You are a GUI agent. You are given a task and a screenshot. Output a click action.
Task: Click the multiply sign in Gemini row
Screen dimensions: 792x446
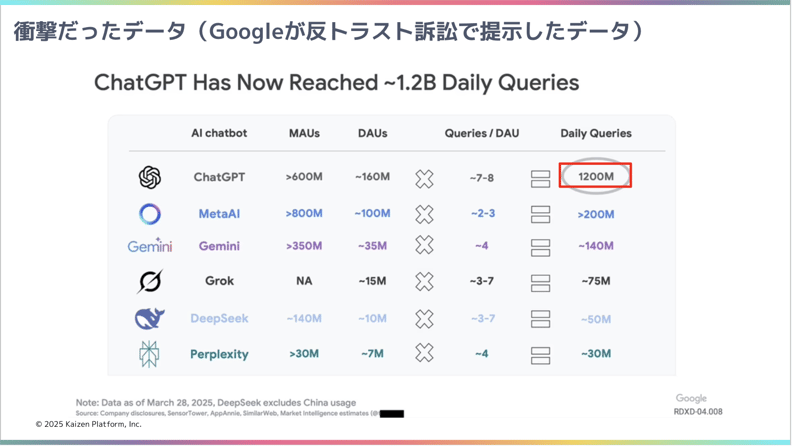(x=424, y=245)
